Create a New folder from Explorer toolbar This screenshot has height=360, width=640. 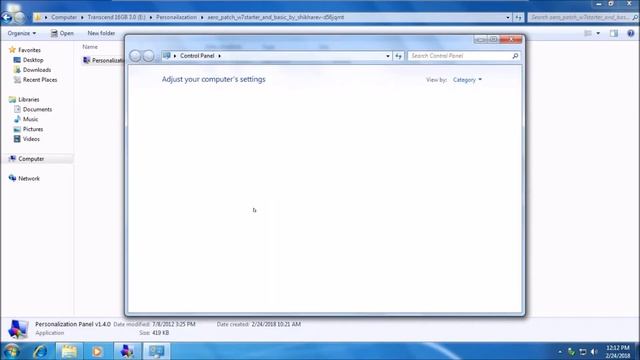(101, 33)
